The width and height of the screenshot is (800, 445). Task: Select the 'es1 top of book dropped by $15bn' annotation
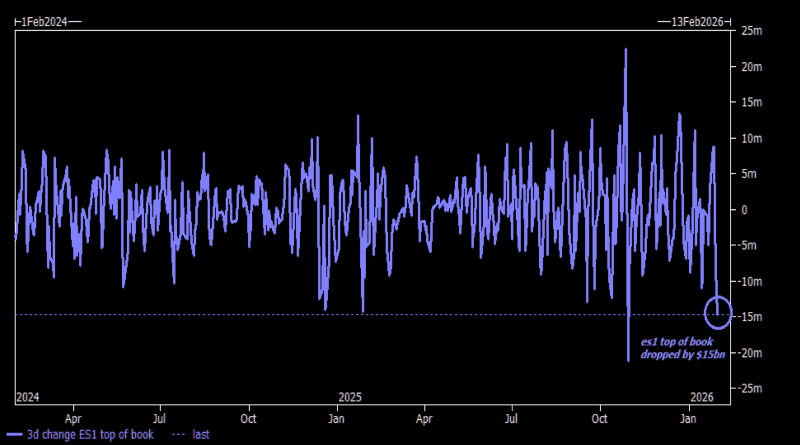[x=677, y=348]
